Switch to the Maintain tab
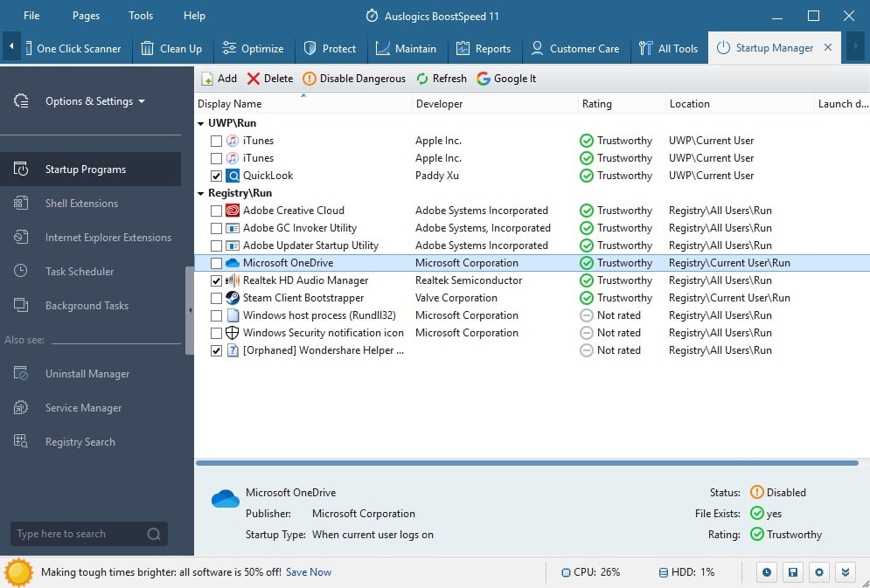Image resolution: width=870 pixels, height=588 pixels. pos(407,49)
